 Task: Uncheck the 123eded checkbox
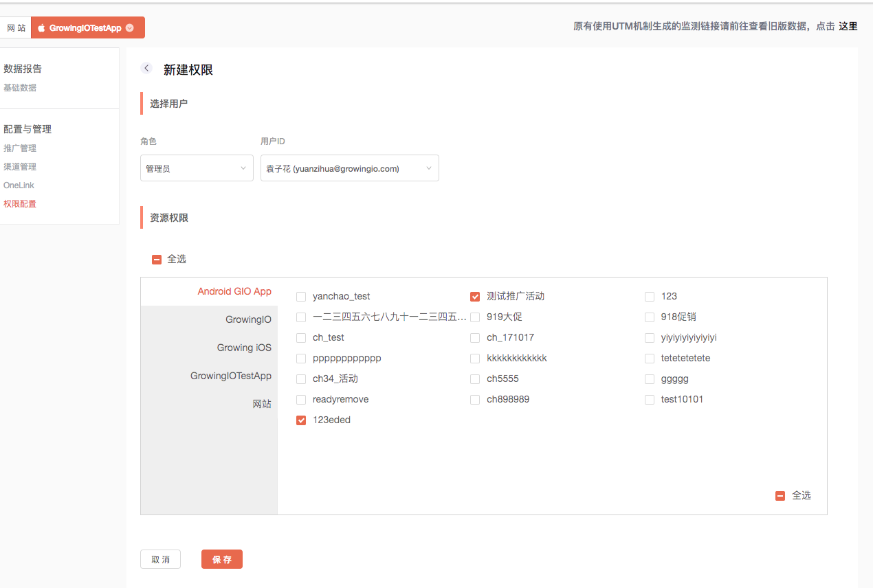301,420
